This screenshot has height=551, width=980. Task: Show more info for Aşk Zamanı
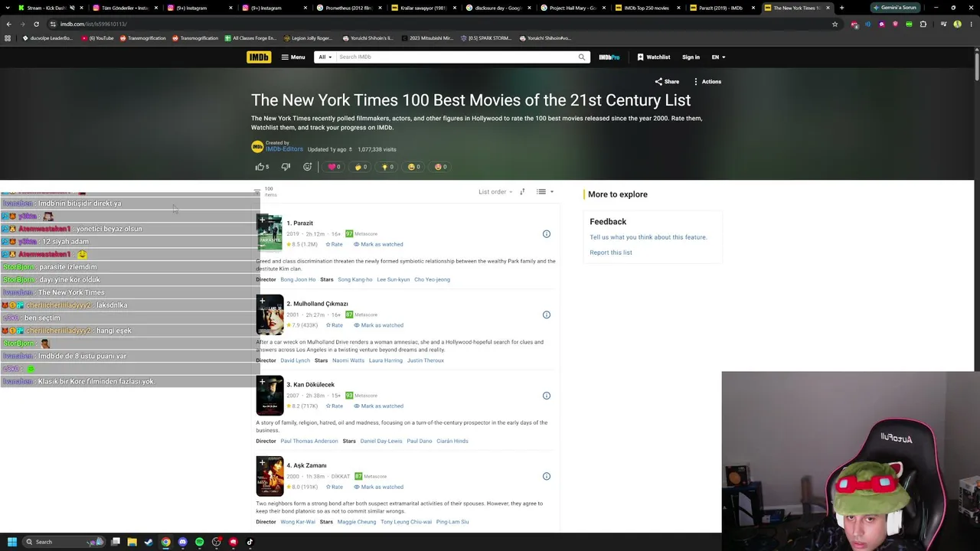(547, 476)
